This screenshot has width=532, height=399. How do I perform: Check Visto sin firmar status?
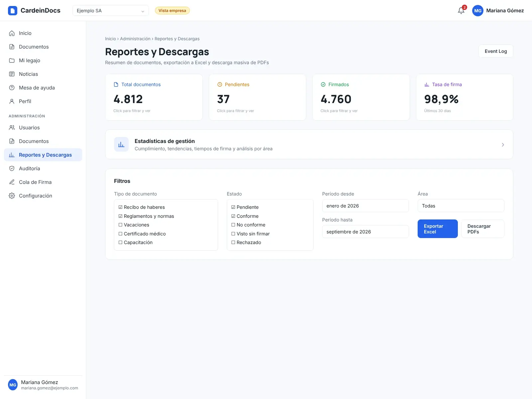coord(233,234)
